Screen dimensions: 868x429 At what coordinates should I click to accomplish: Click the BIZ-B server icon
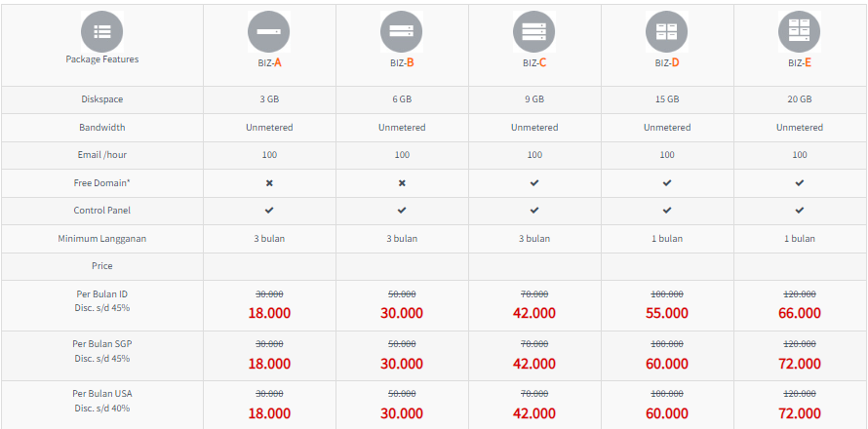point(402,33)
